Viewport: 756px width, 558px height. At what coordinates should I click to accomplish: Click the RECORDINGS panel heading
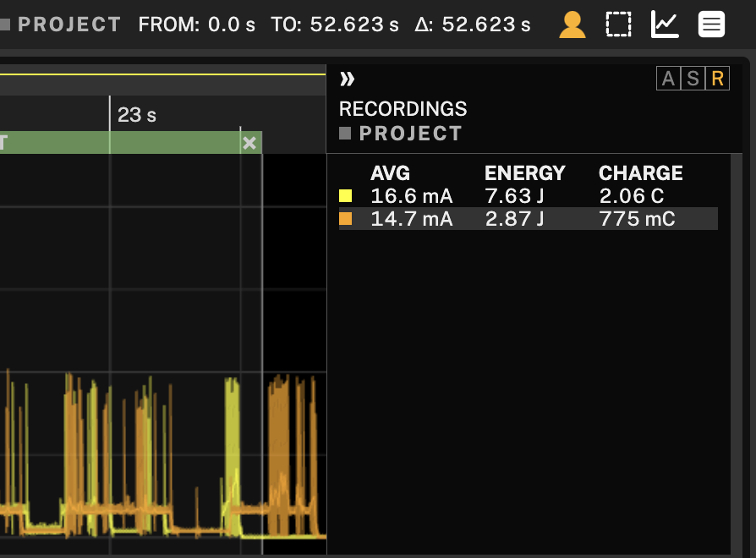tap(403, 109)
